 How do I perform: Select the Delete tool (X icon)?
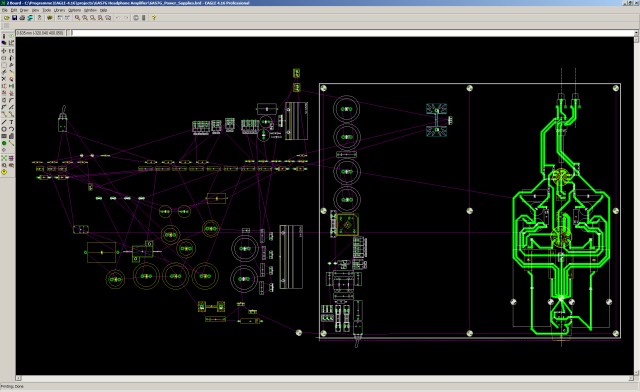tap(4, 78)
